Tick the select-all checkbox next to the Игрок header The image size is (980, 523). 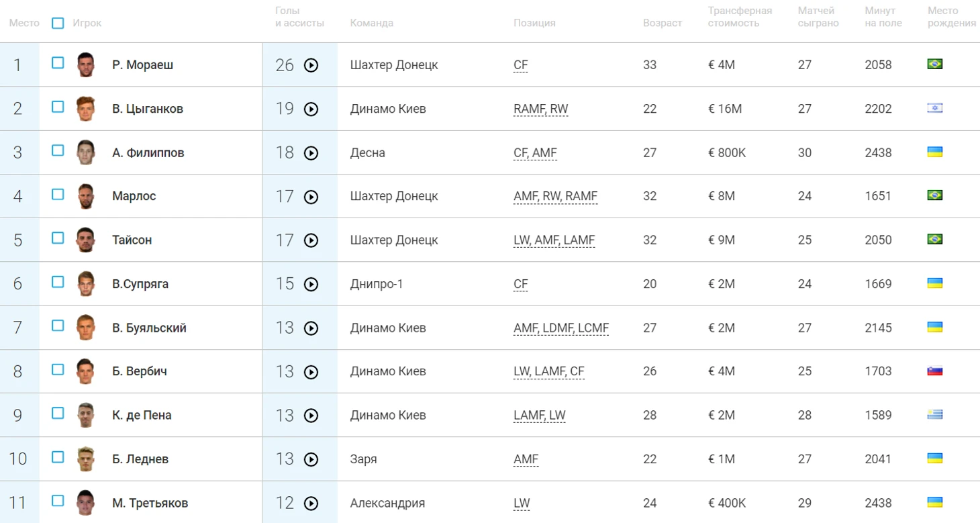58,23
